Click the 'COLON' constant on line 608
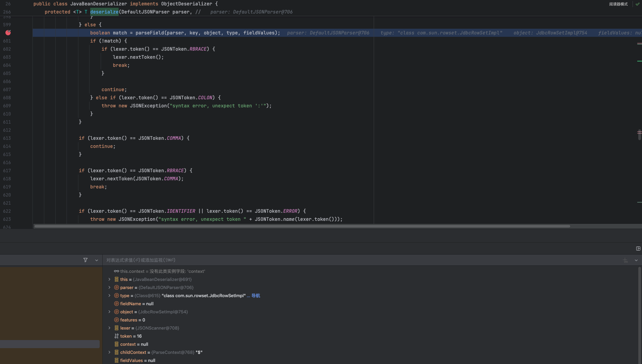The width and height of the screenshot is (642, 364). click(x=205, y=98)
